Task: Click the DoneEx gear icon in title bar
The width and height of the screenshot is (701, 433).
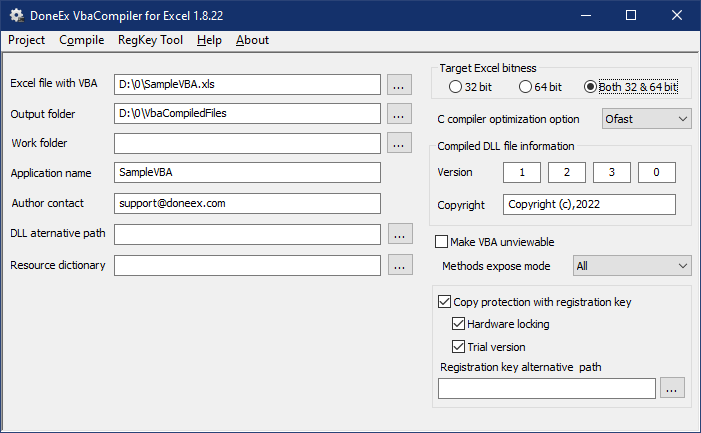Action: point(16,16)
